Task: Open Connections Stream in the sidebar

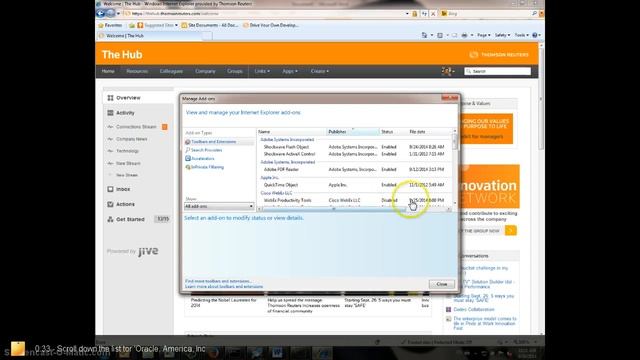Action: click(x=136, y=127)
